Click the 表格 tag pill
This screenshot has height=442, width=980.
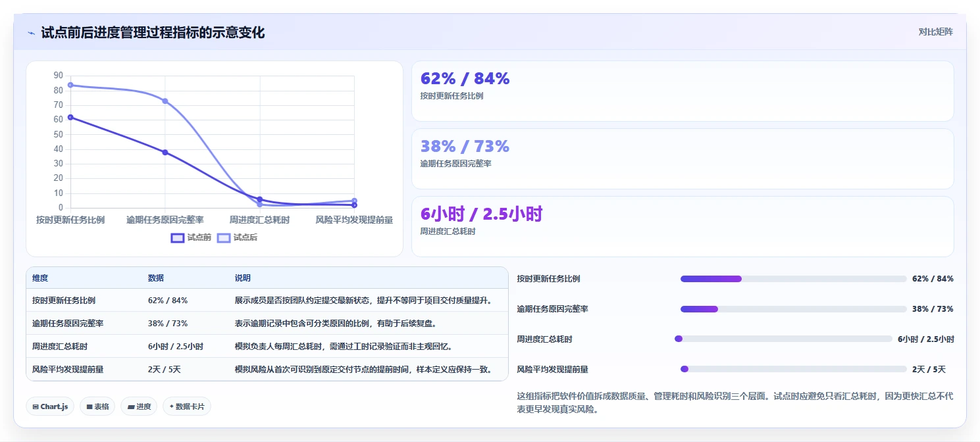[x=97, y=406]
